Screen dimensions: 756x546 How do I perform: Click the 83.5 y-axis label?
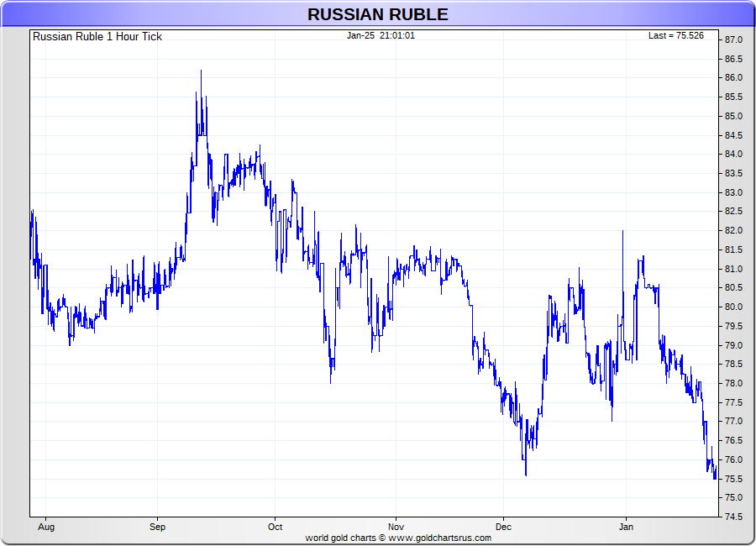click(734, 173)
